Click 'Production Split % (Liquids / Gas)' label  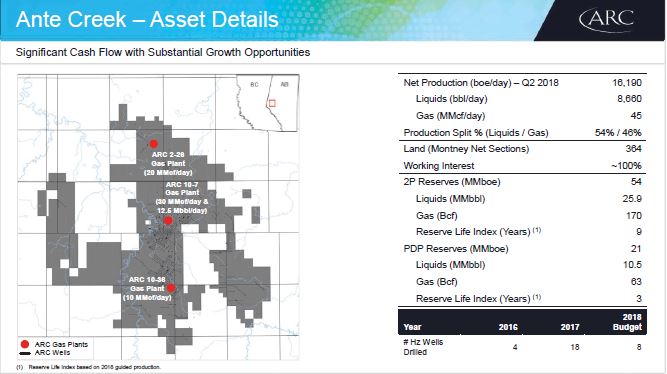point(476,133)
